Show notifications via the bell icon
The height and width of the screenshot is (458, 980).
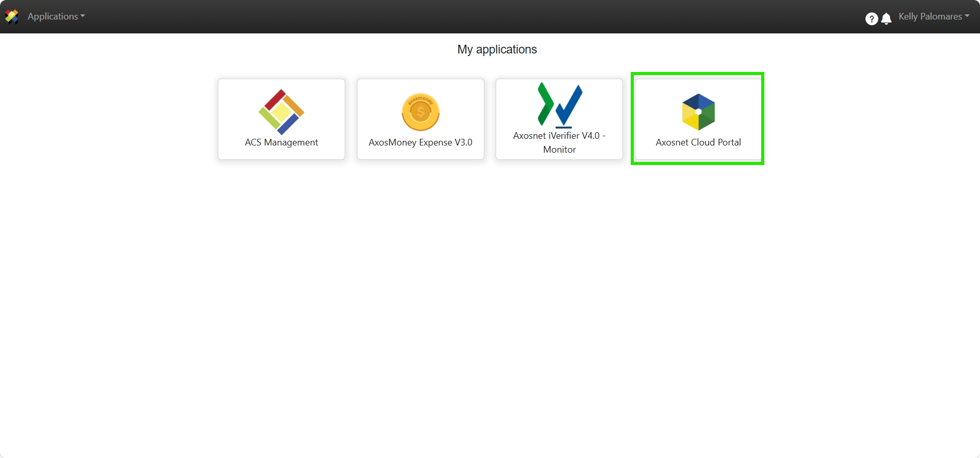pyautogui.click(x=887, y=19)
